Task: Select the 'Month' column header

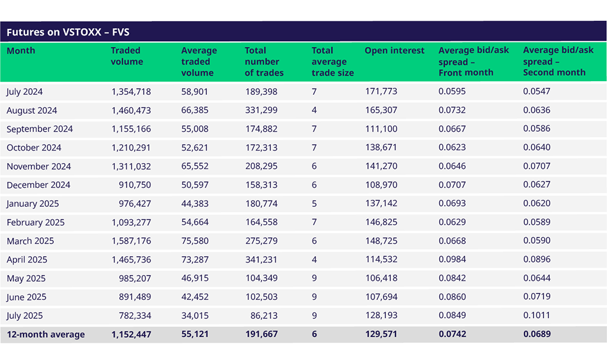Action: [21, 51]
